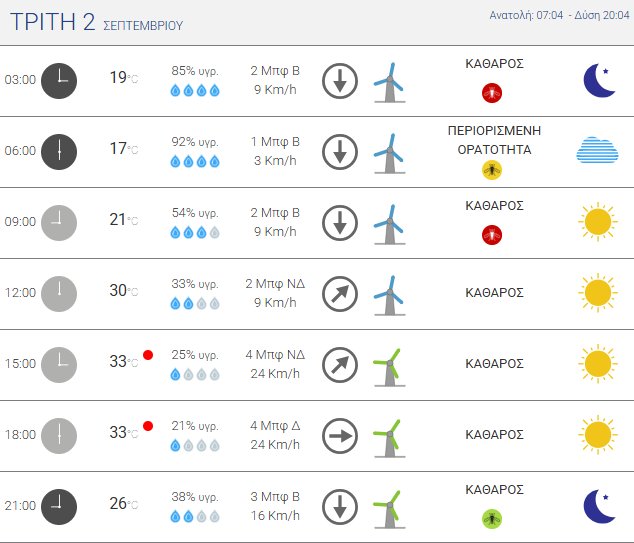Click the red mosquito badge at 03:00
The width and height of the screenshot is (634, 543).
[x=491, y=92]
